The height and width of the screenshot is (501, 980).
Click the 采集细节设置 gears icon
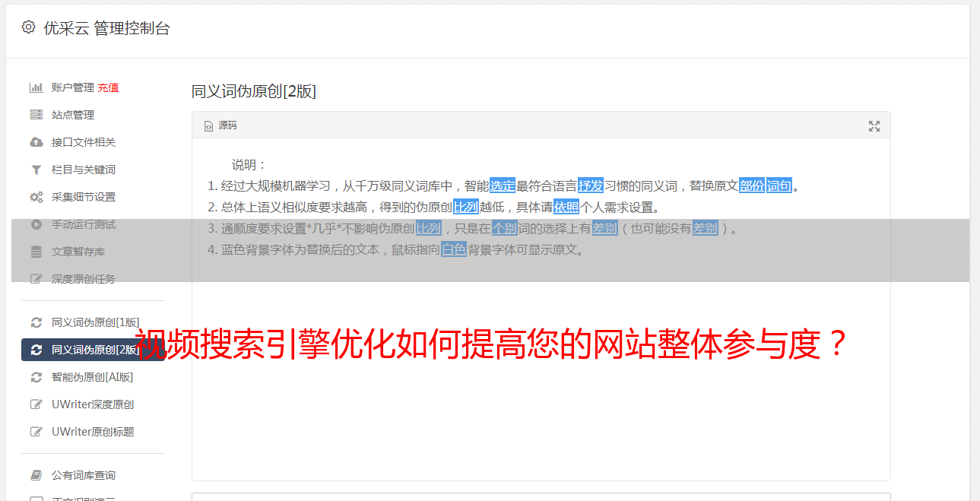point(36,197)
